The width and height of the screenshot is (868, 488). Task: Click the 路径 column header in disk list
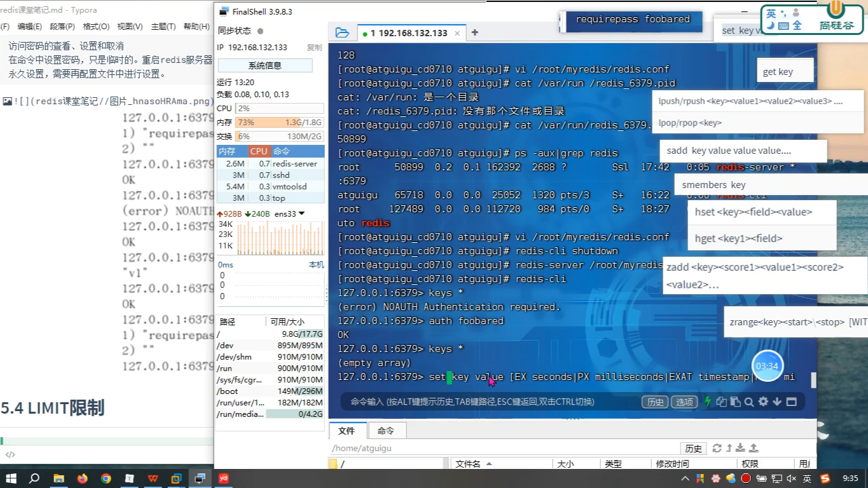[x=240, y=322]
